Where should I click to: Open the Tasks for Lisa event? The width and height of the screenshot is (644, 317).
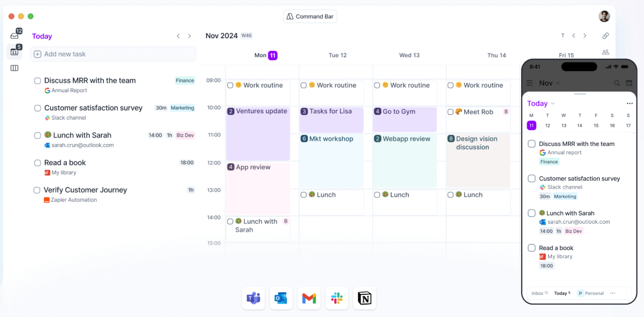point(331,120)
